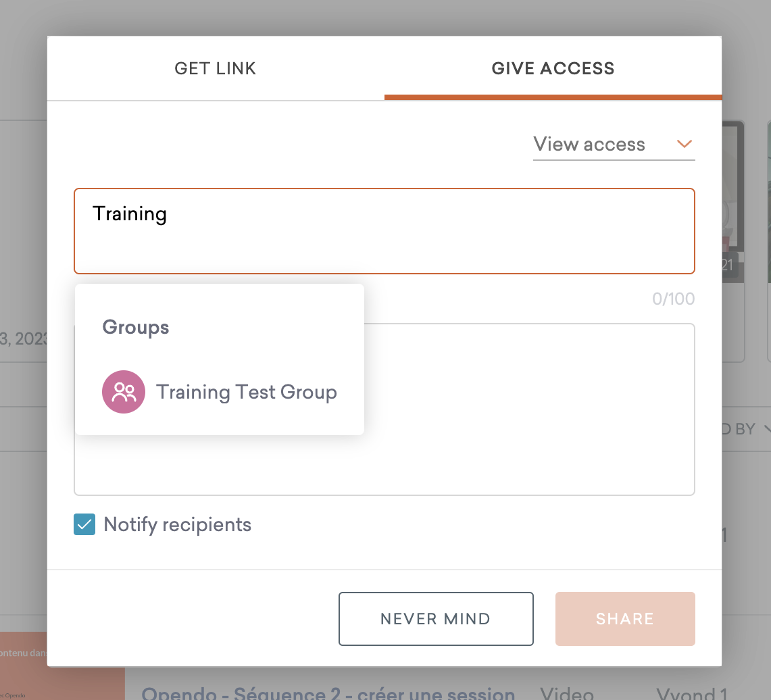Open the "Opendo - Séquence 2" title link
The height and width of the screenshot is (700, 771).
coord(328,693)
